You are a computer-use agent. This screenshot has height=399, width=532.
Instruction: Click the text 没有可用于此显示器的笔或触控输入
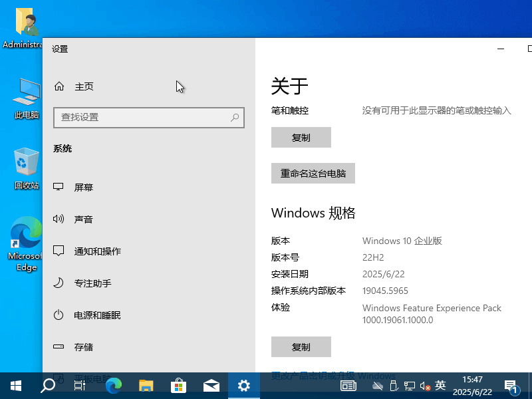pos(437,110)
